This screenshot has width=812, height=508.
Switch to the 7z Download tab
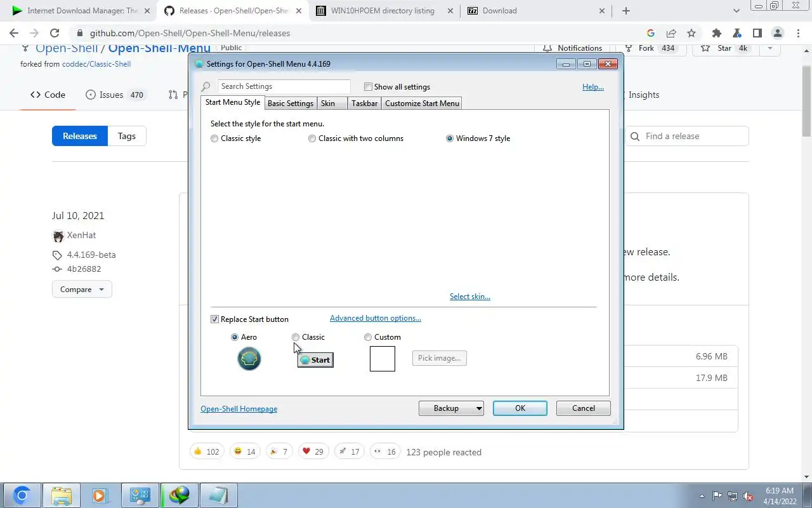click(x=536, y=11)
